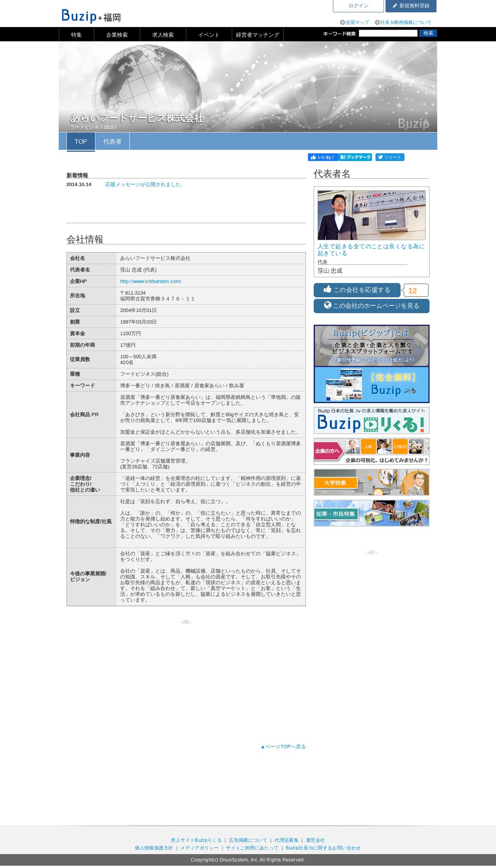Open Buzip社長.tvに関するお問い合わせ link
The image size is (496, 868).
pyautogui.click(x=323, y=848)
